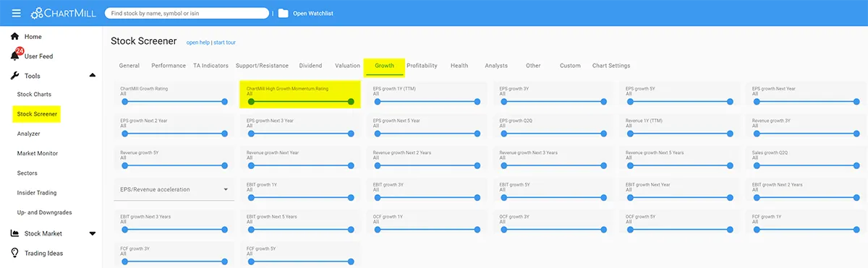This screenshot has width=868, height=268.
Task: Click the Revenue 1Y (TTM) slider track
Action: click(680, 134)
